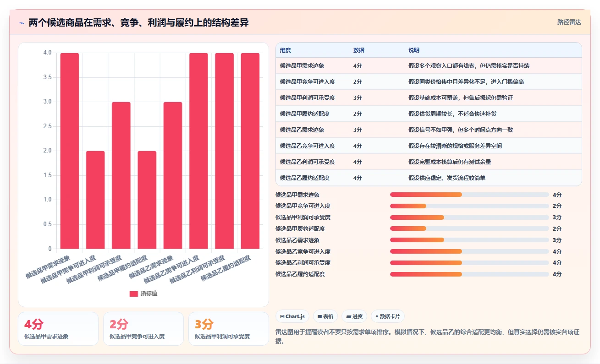Screen dimensions: 600x364
Task: Select table row 候选品乙履约适配度
Action: click(429, 178)
